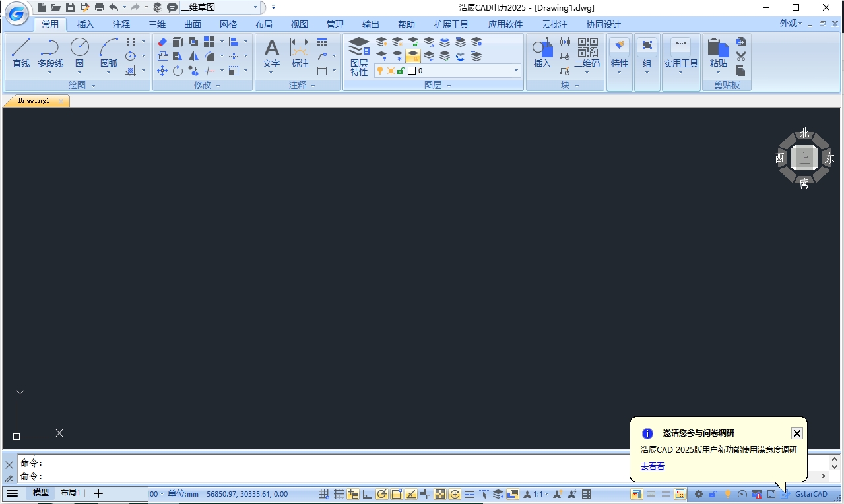The image size is (844, 504).
Task: Toggle grid display in status bar
Action: coord(339,494)
